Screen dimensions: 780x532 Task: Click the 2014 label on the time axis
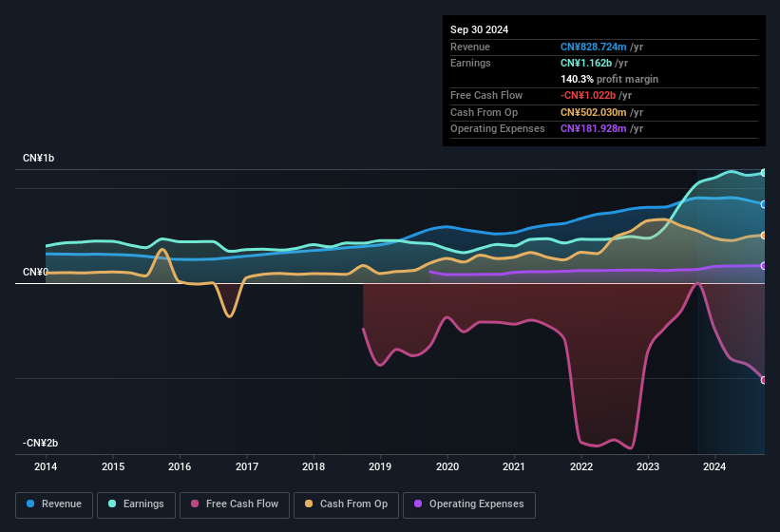coord(46,466)
